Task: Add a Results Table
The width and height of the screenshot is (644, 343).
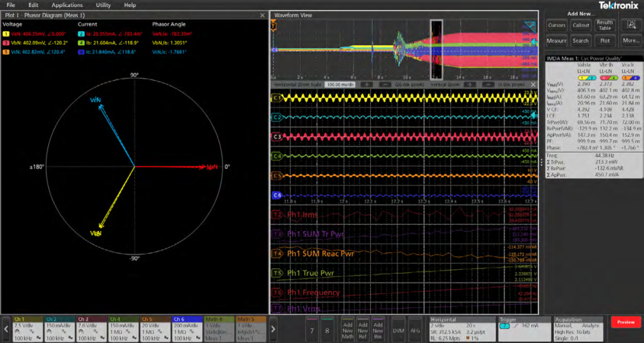Action: click(605, 25)
